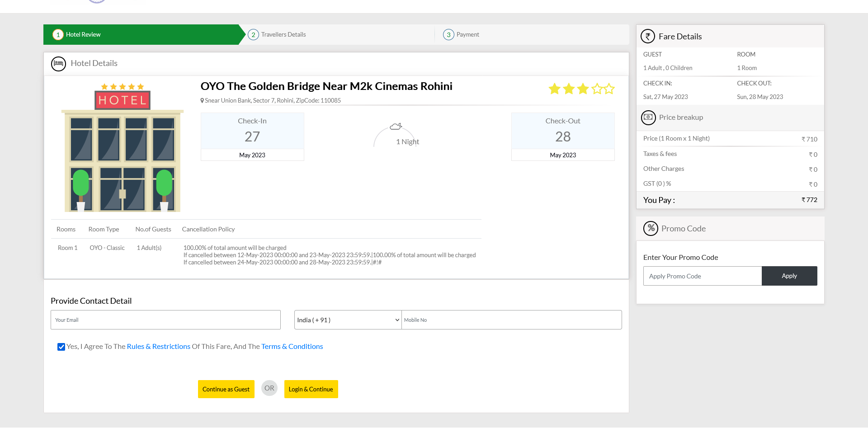This screenshot has width=868, height=428.
Task: Click step 3 circle for Payment
Action: pos(448,35)
